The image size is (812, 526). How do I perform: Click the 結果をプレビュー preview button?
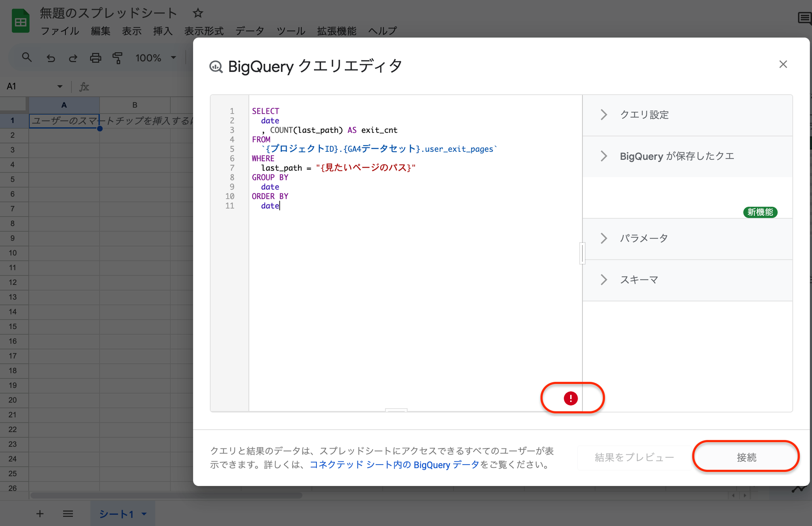click(634, 457)
